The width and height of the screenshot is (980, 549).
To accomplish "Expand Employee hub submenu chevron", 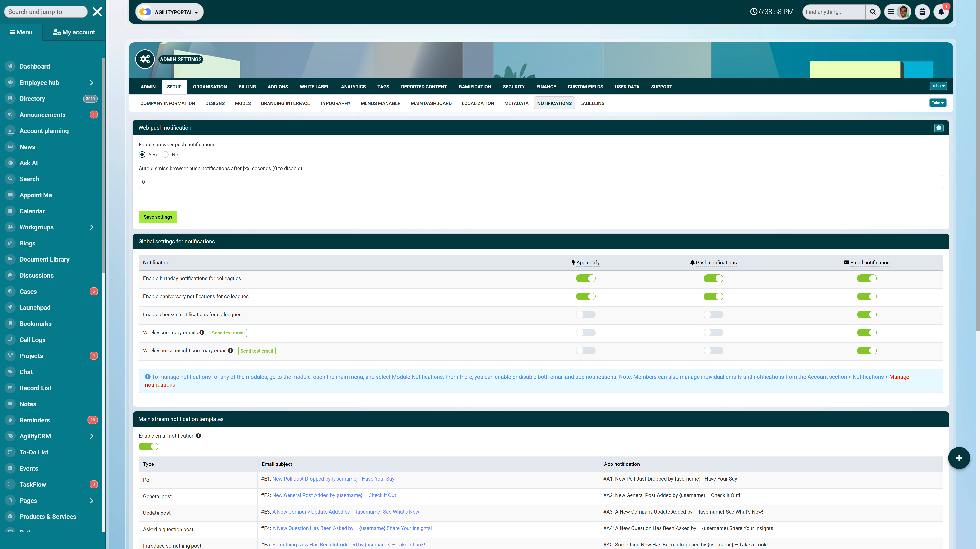I will [x=91, y=83].
